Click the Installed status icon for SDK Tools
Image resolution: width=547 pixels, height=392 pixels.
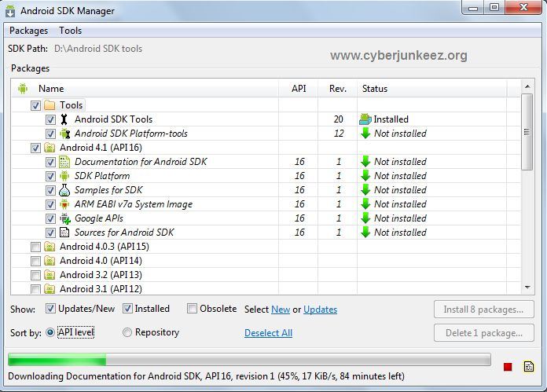(365, 119)
